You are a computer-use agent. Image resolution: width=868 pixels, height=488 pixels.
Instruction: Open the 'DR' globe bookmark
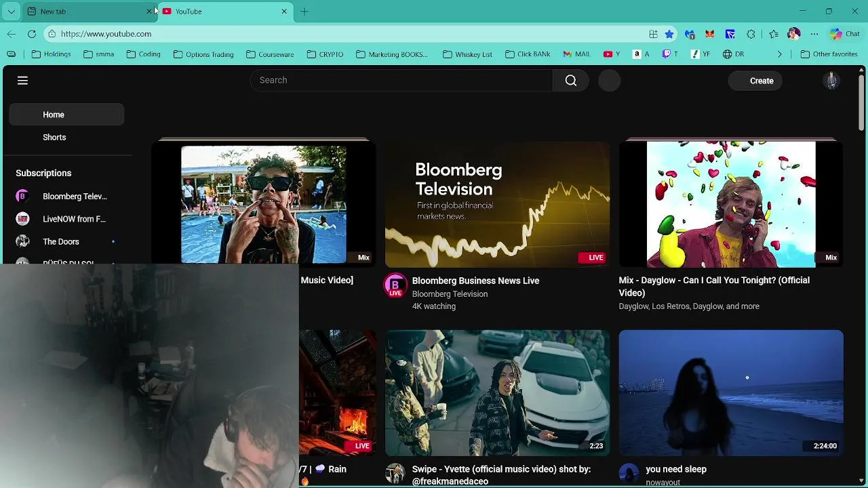[733, 54]
